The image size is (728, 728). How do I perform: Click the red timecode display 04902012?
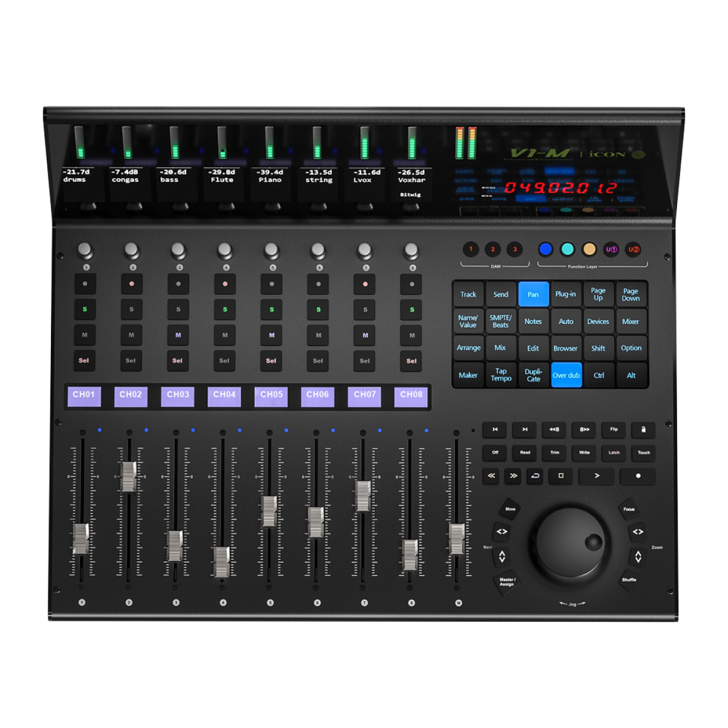[561, 188]
